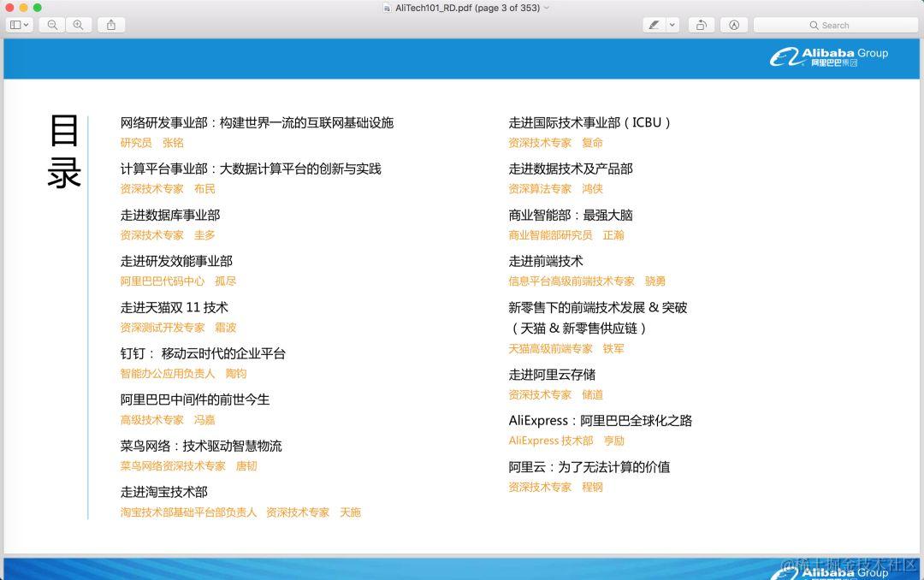Select heading 新零售下的前端技术发展 & 突破
The height and width of the screenshot is (580, 924).
[597, 307]
